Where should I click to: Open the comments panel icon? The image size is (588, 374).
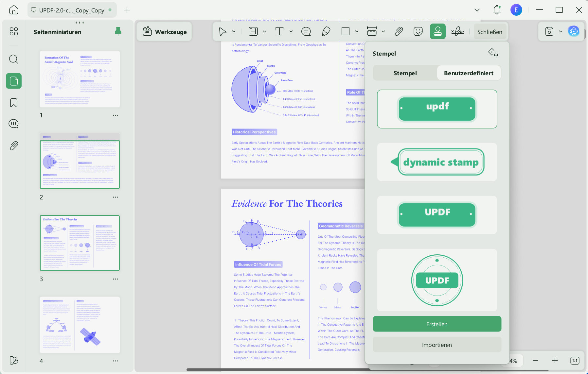point(14,124)
